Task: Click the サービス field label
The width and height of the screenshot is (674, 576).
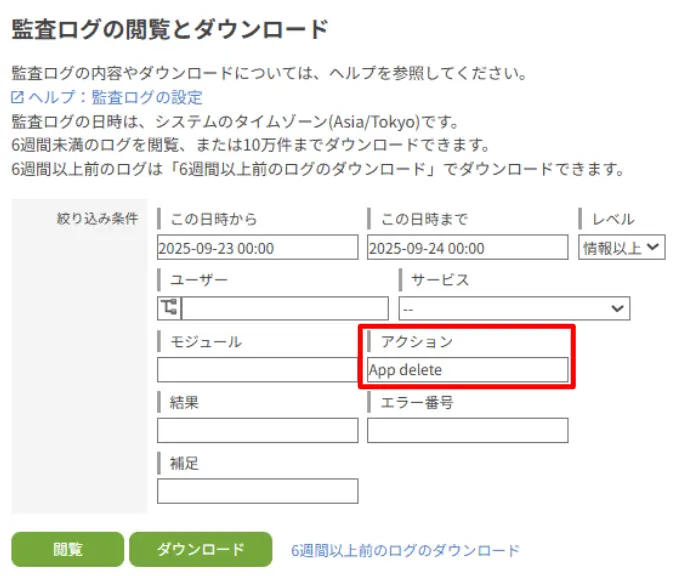Action: click(441, 280)
